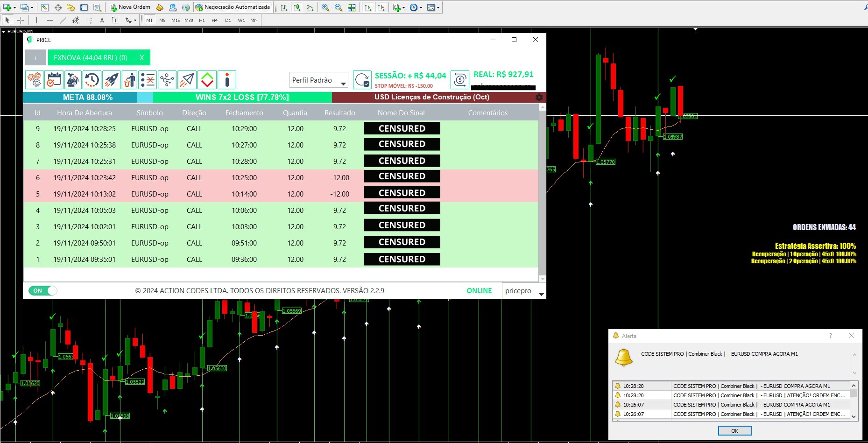Open the settings gears icon in PRICE panel
This screenshot has width=868, height=443.
(34, 79)
